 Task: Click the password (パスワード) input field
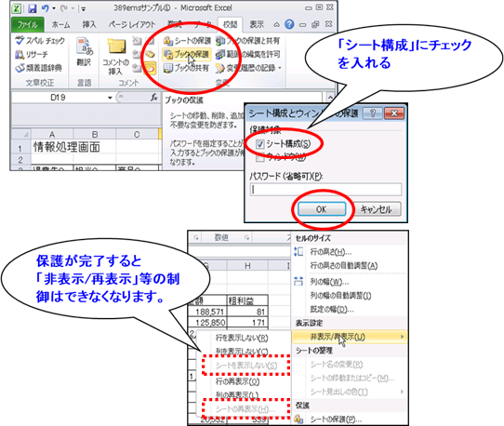coord(325,190)
